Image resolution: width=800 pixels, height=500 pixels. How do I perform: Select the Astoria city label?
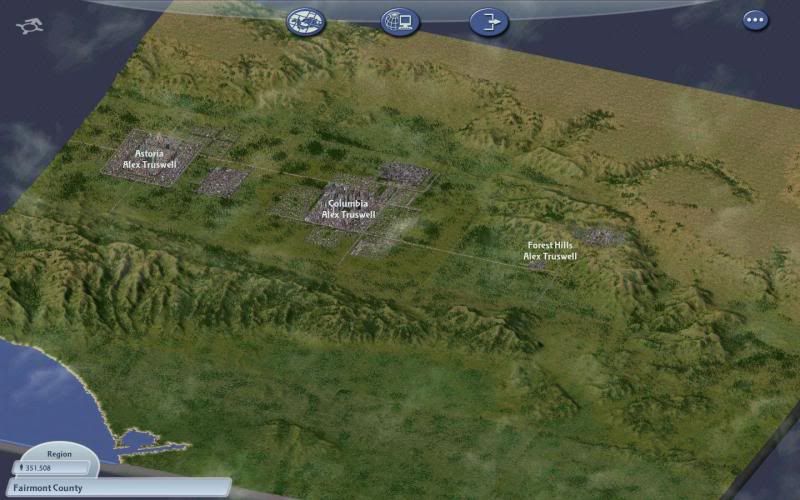pyautogui.click(x=149, y=159)
